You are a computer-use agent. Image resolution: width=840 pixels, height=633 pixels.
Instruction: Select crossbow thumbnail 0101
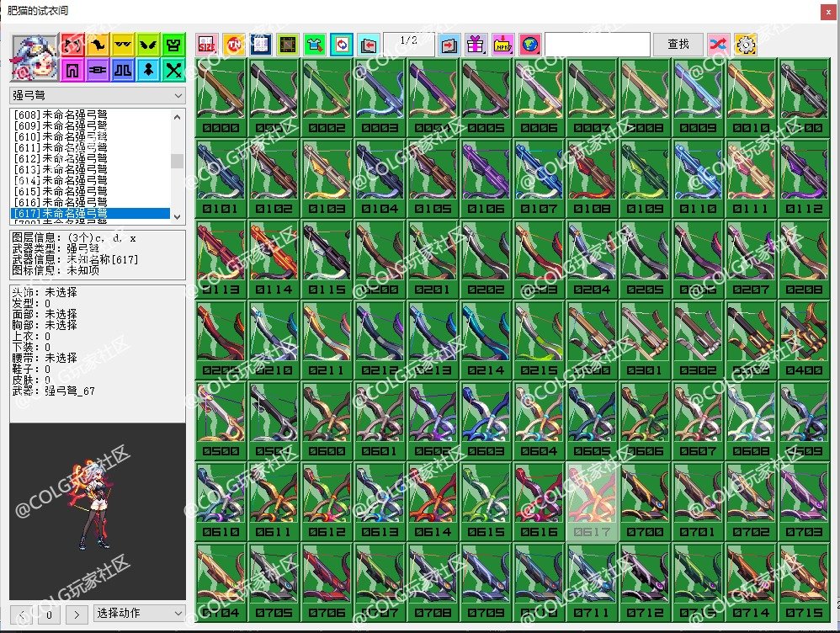pyautogui.click(x=221, y=178)
